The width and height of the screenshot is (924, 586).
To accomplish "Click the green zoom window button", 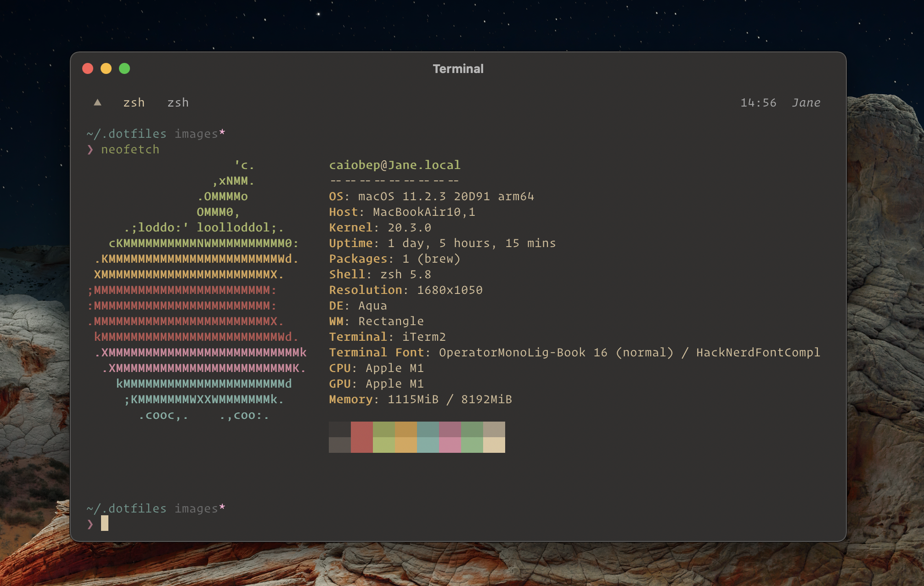I will point(124,69).
